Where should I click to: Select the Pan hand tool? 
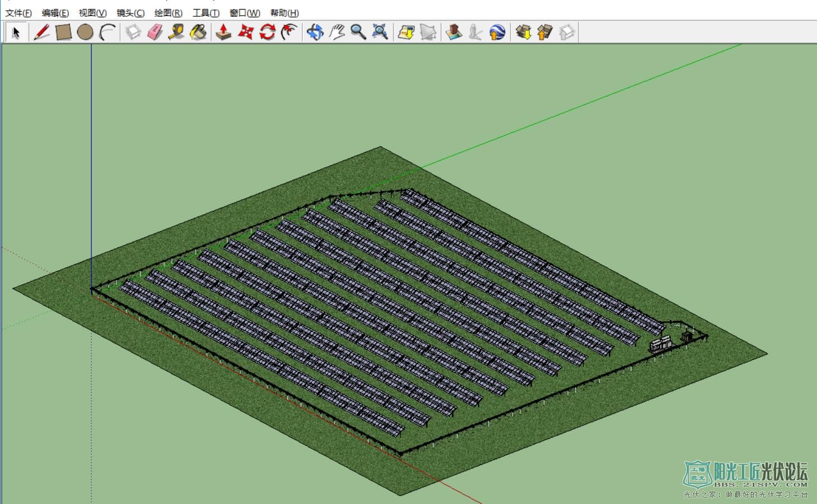pyautogui.click(x=336, y=33)
